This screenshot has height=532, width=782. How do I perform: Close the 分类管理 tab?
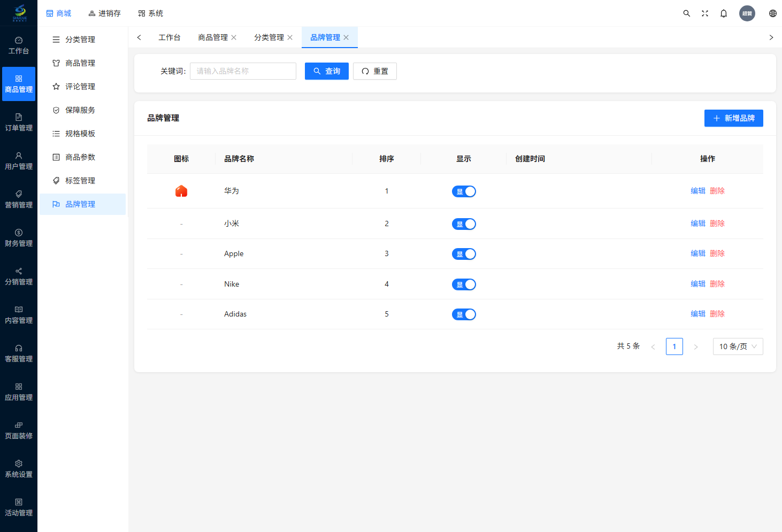point(290,37)
